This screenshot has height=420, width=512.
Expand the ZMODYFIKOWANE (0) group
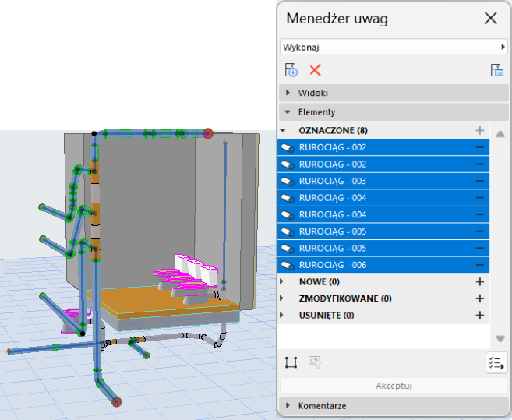[282, 298]
